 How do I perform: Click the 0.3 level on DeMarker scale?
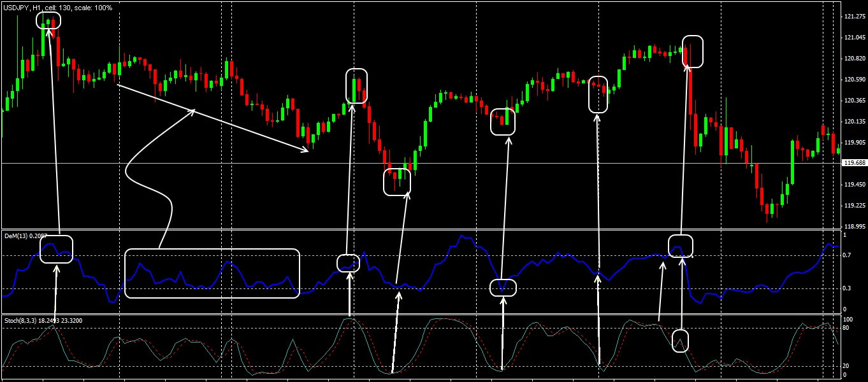click(847, 288)
